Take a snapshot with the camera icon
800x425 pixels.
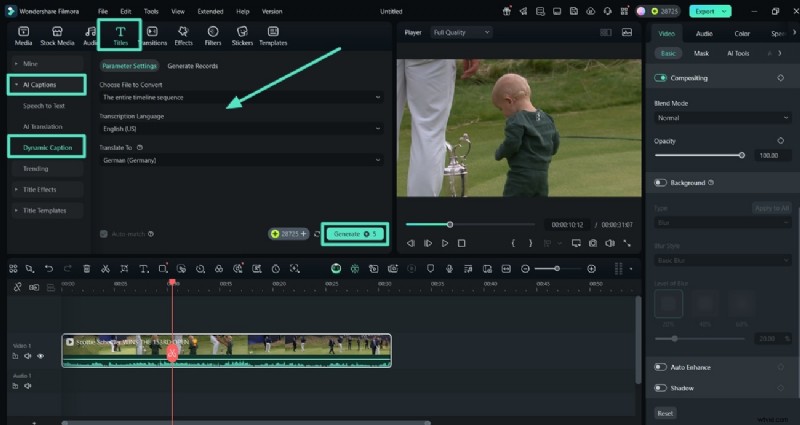pos(593,243)
